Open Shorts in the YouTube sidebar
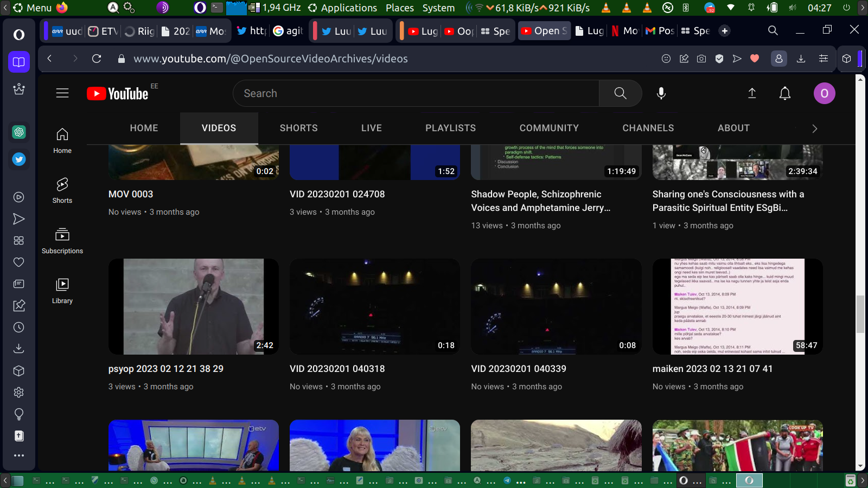 (62, 190)
